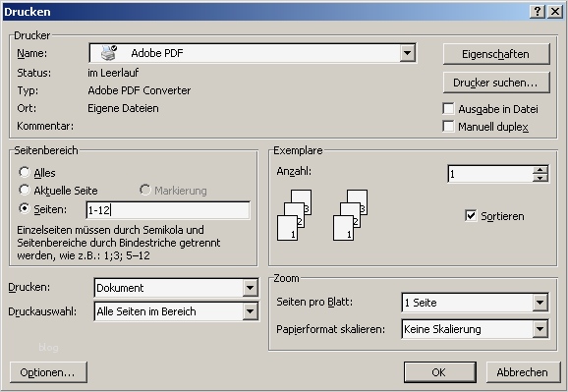Open the Seiten pro Blatt dropdown

(540, 303)
